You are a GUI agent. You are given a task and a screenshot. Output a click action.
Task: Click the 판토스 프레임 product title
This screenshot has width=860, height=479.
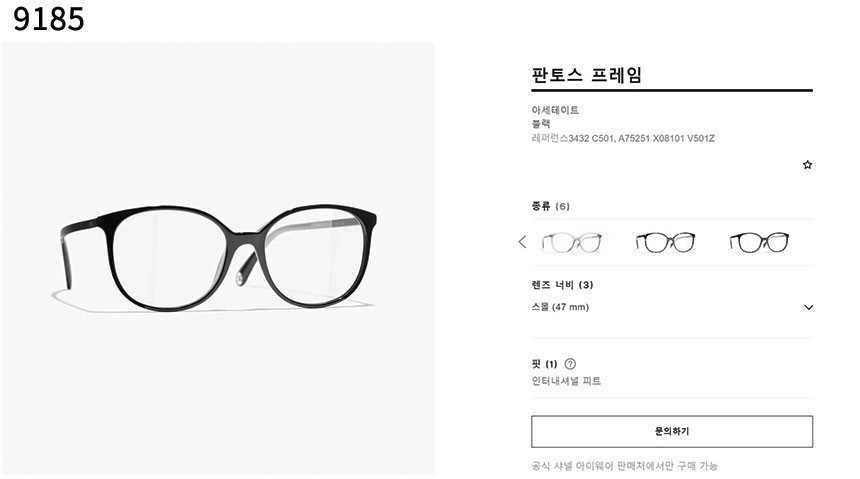pyautogui.click(x=586, y=75)
